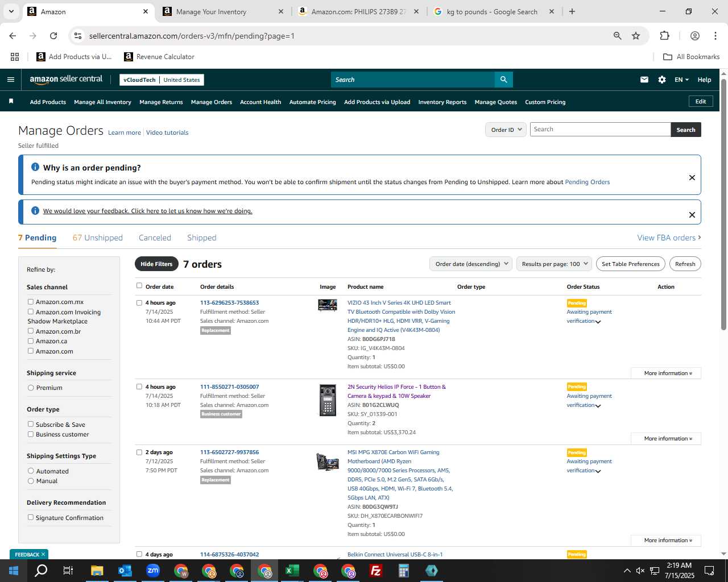Screen dimensions: 728x582
Task: Close the 'Why is an order pending?' banner
Action: click(692, 177)
